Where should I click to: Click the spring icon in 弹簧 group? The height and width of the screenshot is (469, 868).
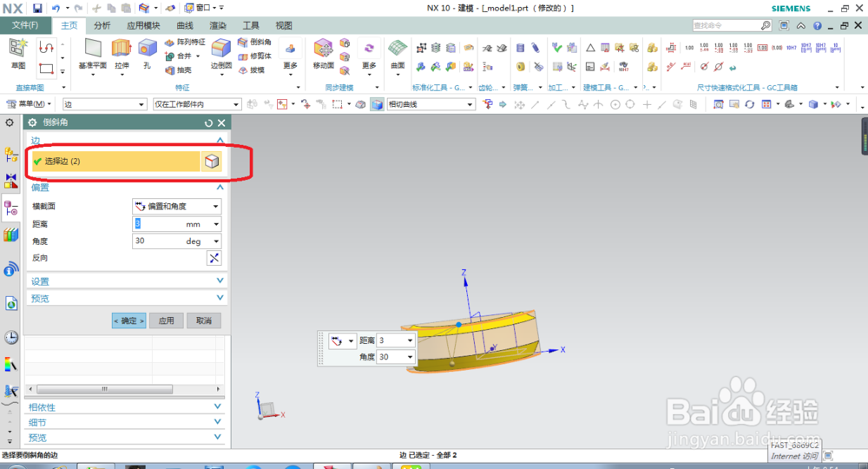pyautogui.click(x=520, y=48)
